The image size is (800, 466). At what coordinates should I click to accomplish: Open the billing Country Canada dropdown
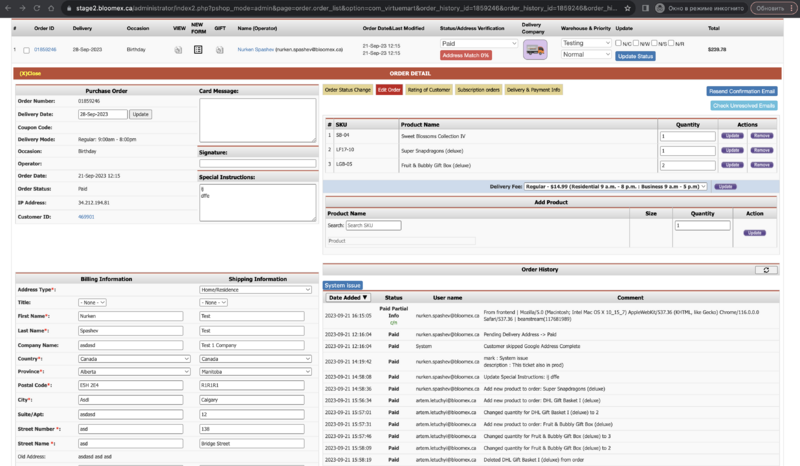[x=134, y=359]
